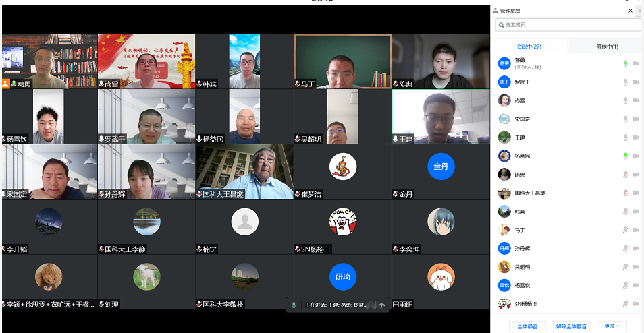This screenshot has width=644, height=333.
Task: Click camera icon in 杨雪钦 member row
Action: 636,285
